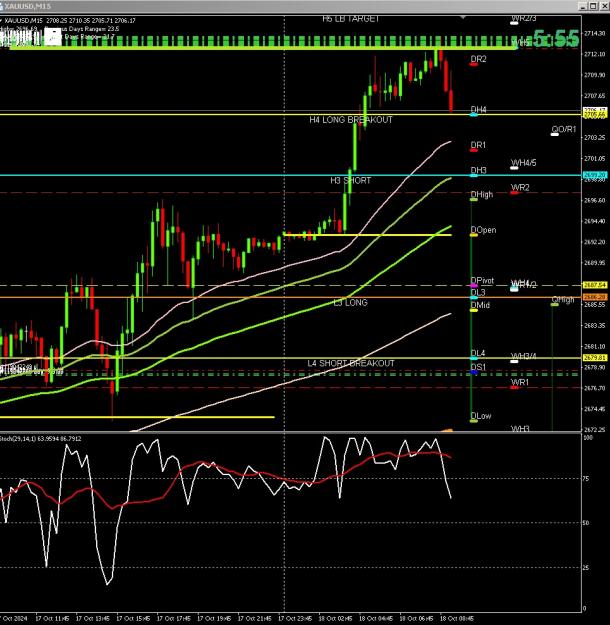The width and height of the screenshot is (610, 625).
Task: Maximize the XAUUSD,M15 chart window
Action: [x=593, y=6]
